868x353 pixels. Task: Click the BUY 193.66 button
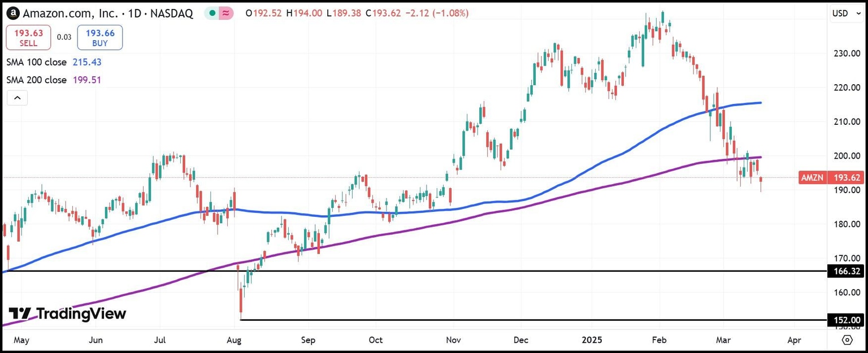tap(100, 38)
